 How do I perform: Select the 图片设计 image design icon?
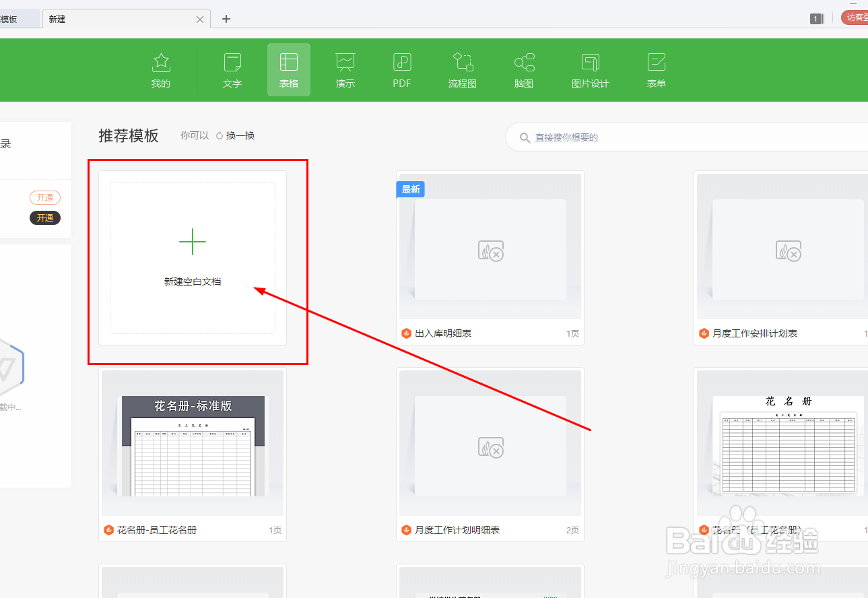click(x=591, y=63)
